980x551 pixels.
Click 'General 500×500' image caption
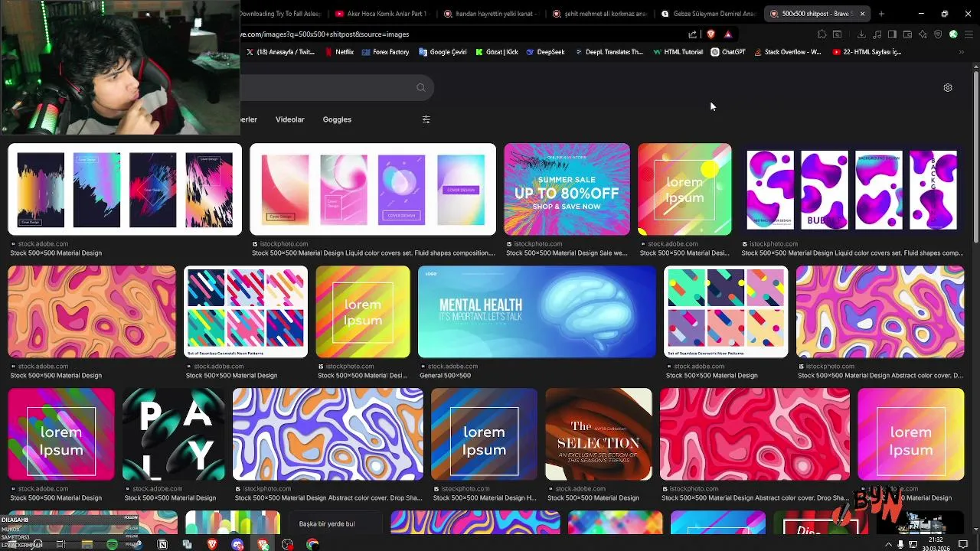coord(445,376)
